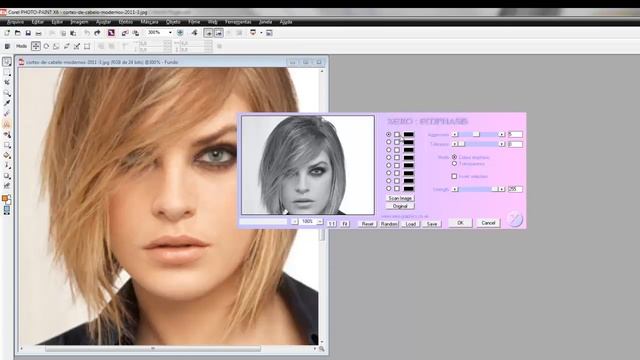Image resolution: width=640 pixels, height=360 pixels.
Task: Click the Open folder icon in toolbar
Action: [18, 33]
